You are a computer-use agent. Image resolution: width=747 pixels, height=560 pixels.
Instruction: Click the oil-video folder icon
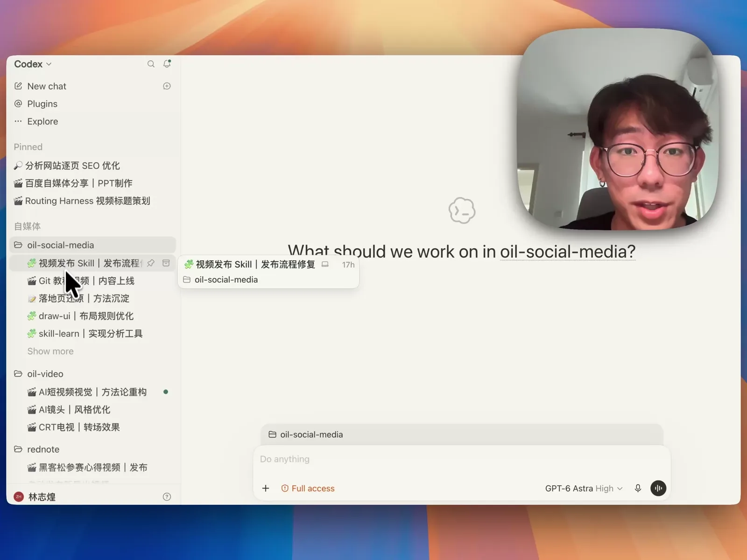pyautogui.click(x=18, y=374)
